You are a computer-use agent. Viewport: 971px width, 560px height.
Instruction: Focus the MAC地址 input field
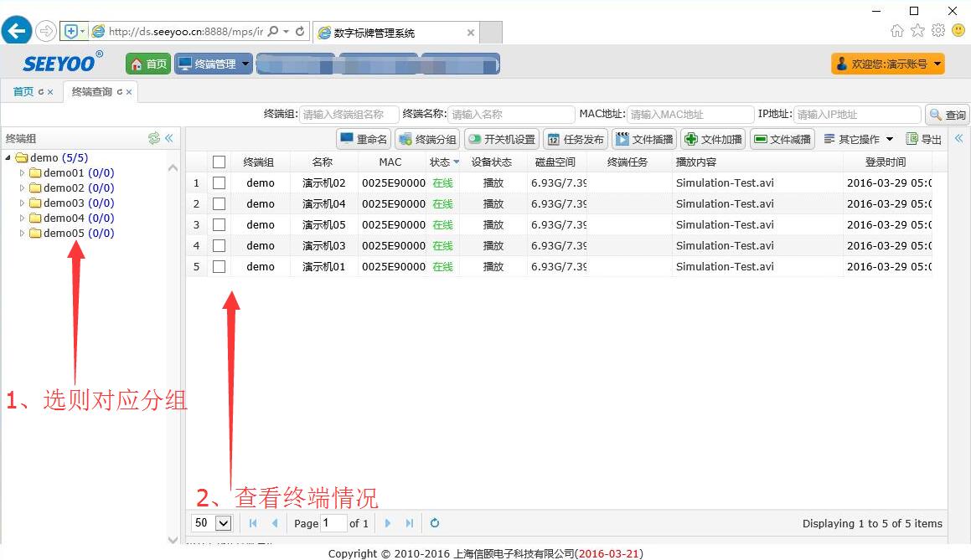pyautogui.click(x=690, y=115)
